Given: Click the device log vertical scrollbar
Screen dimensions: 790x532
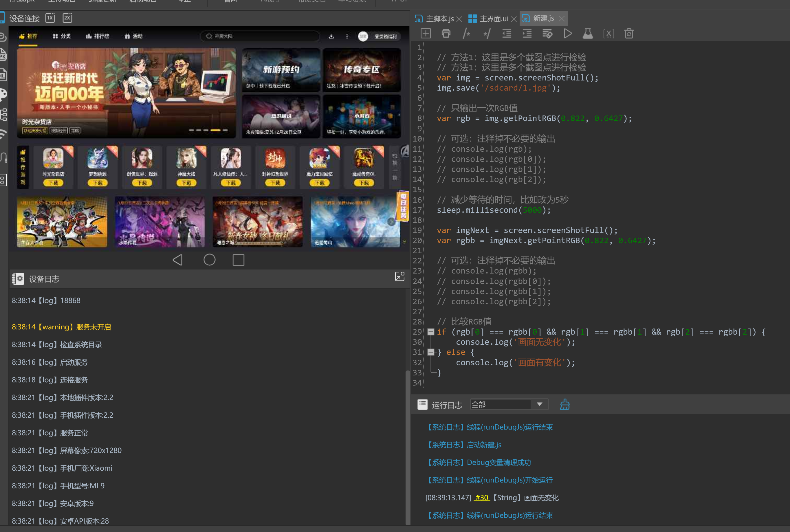Looking at the screenshot, I should click(408, 447).
